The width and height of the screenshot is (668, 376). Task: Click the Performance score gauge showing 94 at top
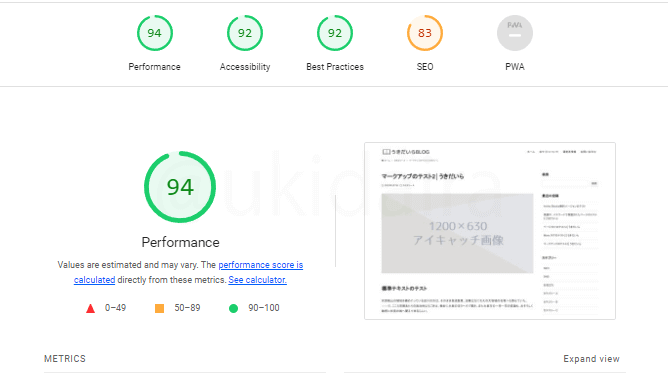155,33
